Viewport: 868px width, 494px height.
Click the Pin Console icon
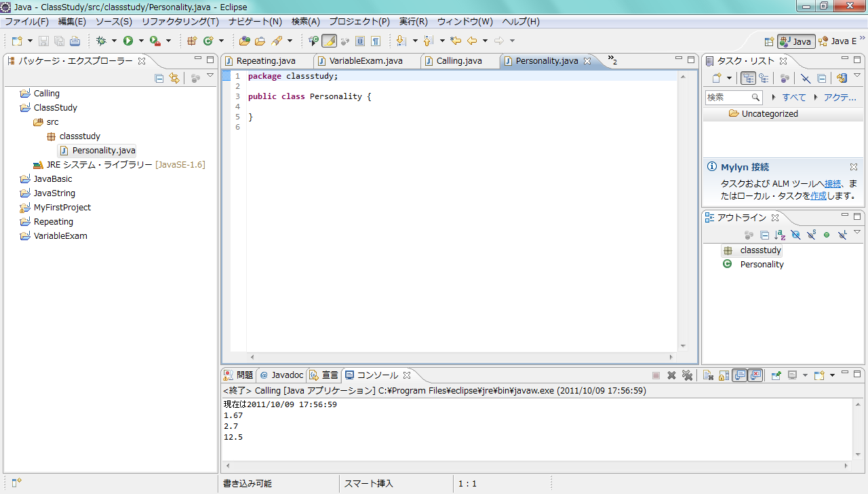pyautogui.click(x=776, y=375)
